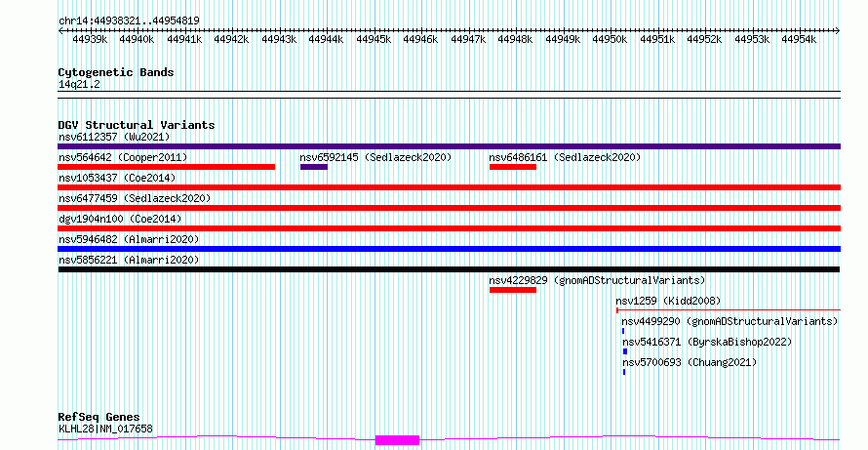Open variant label nsv5946482 (Almarri2020)
The height and width of the screenshot is (450, 868).
pos(129,239)
